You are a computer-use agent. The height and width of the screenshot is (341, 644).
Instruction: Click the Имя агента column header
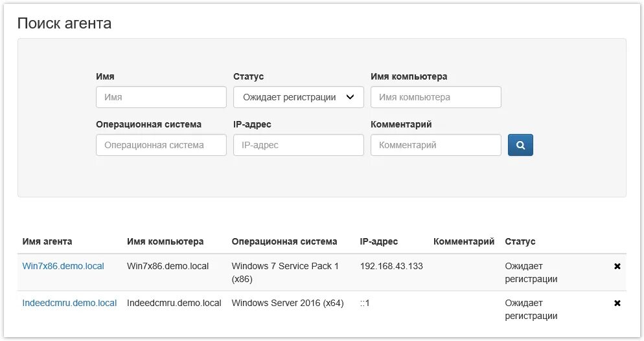47,241
